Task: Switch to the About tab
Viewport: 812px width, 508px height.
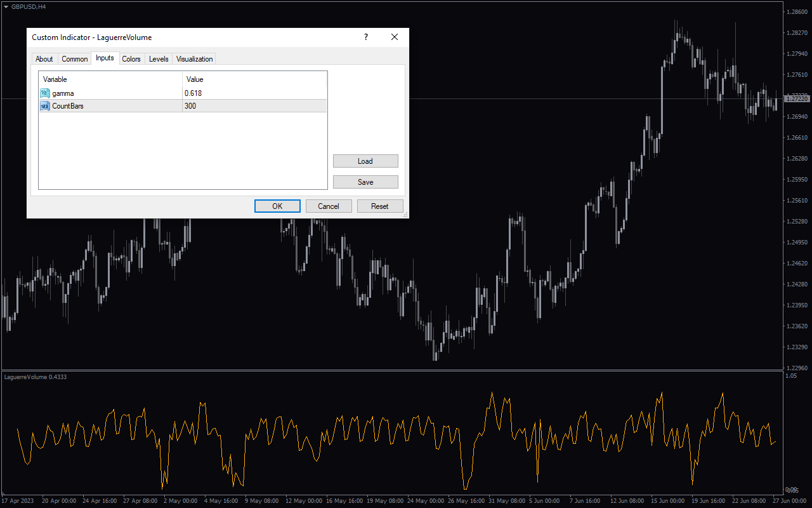Action: point(44,59)
